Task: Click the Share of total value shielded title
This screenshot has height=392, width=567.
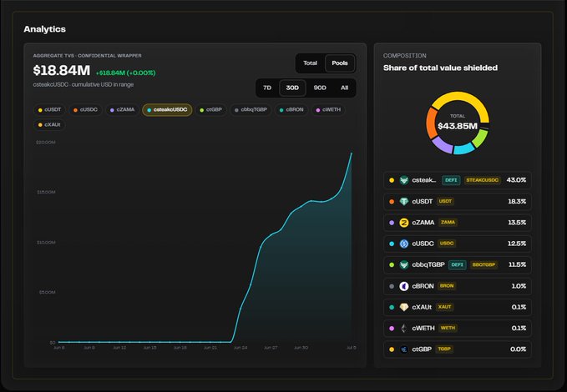Action: click(440, 68)
